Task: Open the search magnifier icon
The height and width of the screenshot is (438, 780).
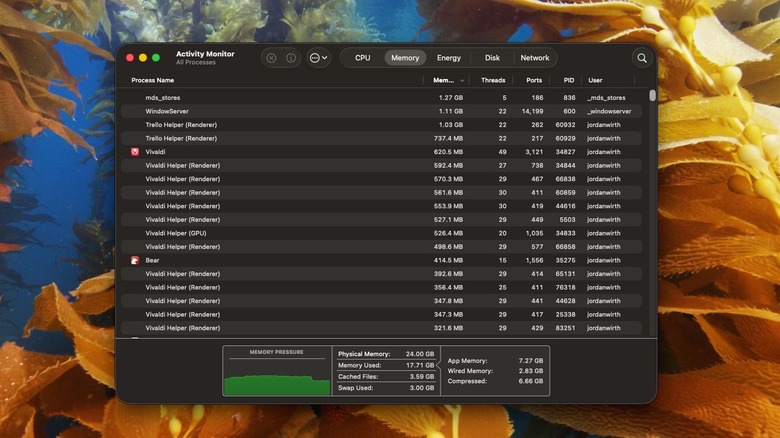Action: (642, 58)
